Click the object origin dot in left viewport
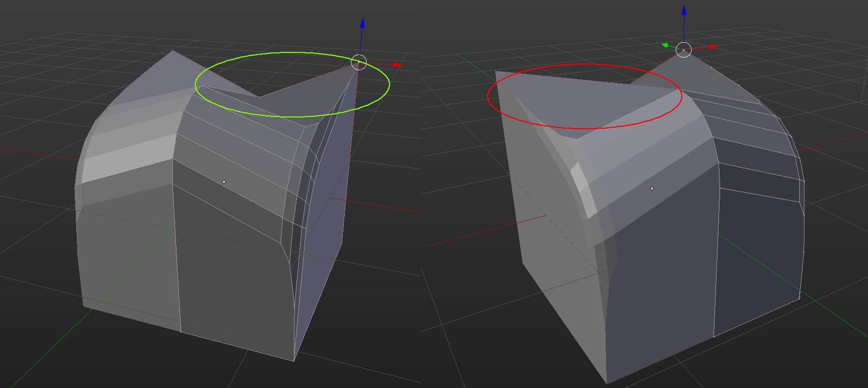868x388 pixels. (x=224, y=182)
